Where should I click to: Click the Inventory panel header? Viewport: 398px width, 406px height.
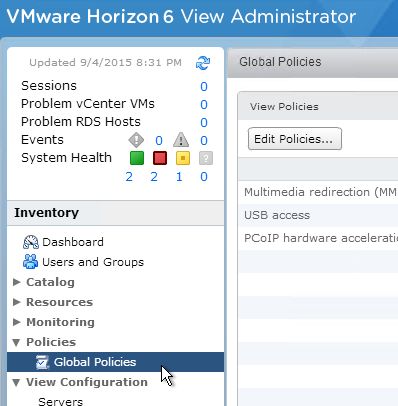tap(115, 213)
